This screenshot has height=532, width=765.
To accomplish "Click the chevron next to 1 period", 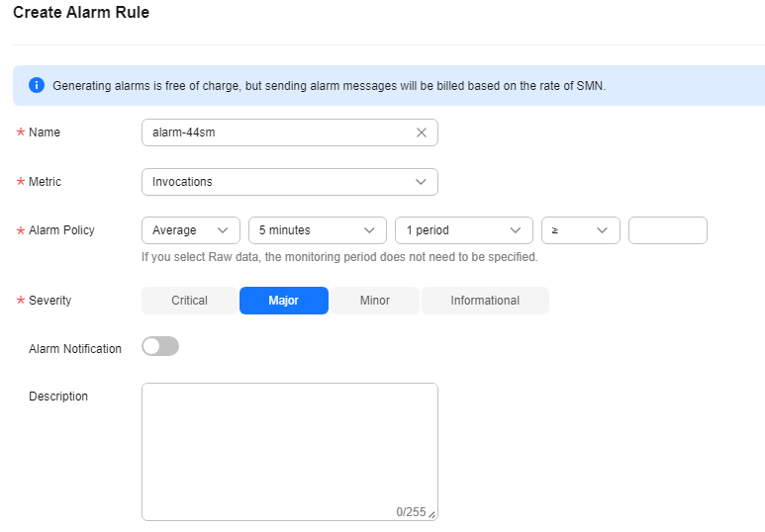I will tap(516, 230).
